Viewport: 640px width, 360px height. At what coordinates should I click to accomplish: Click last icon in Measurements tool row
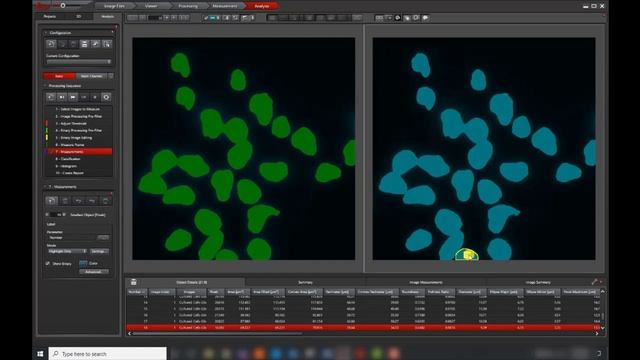(x=105, y=200)
